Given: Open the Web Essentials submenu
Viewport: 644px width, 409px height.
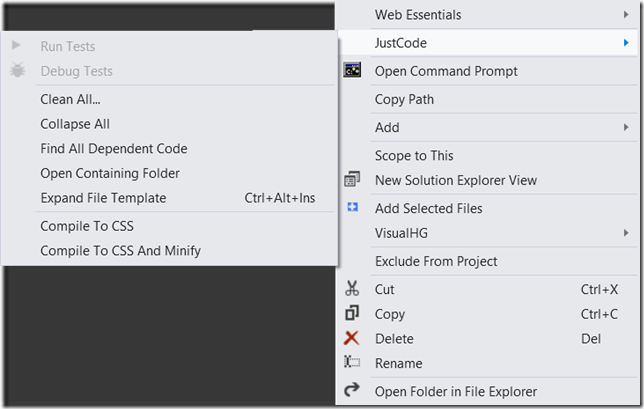Looking at the screenshot, I should (x=418, y=15).
